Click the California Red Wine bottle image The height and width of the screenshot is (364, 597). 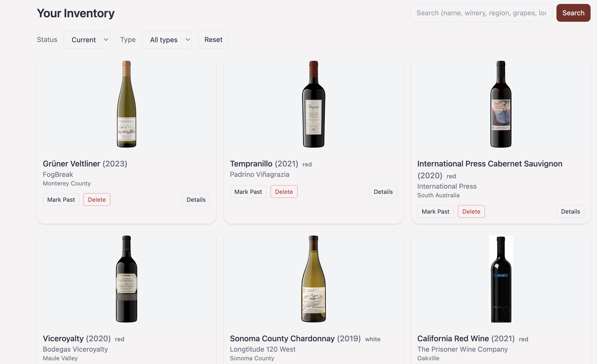tap(501, 279)
